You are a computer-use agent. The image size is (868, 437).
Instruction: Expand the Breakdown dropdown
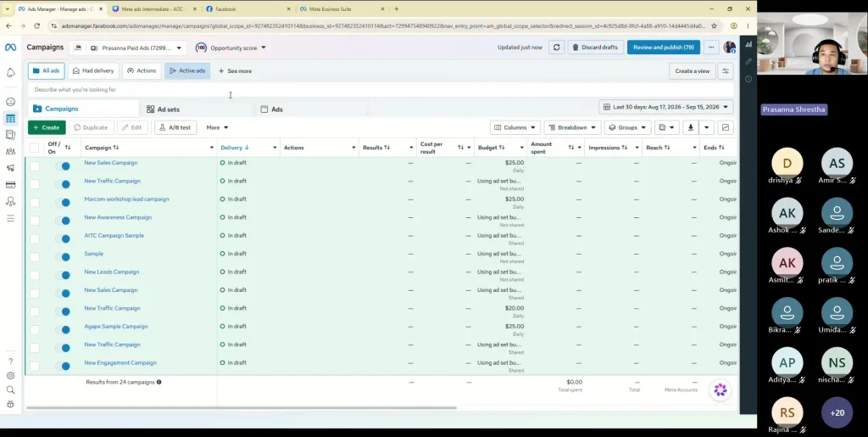572,127
